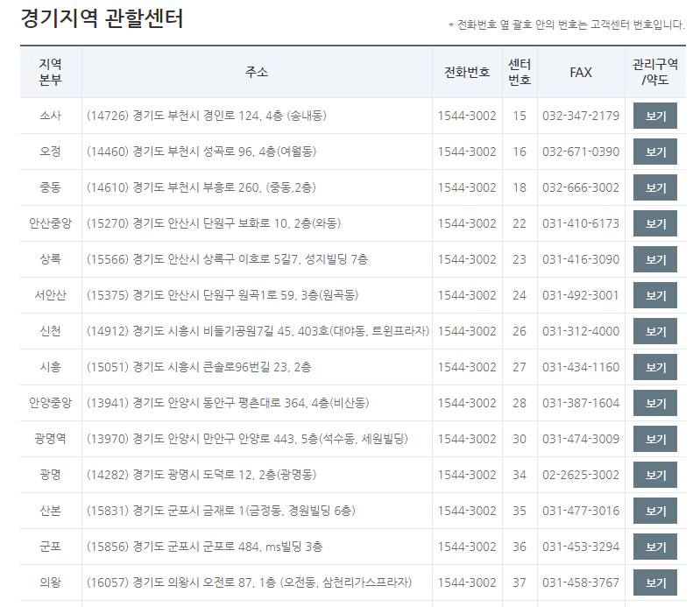Screen dimensions: 700x607
Task: Select 서안산 region name cell
Action: 51,295
